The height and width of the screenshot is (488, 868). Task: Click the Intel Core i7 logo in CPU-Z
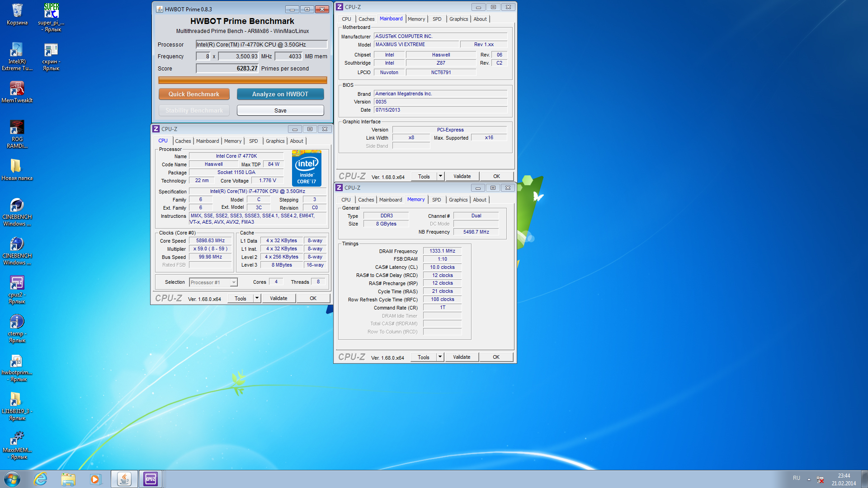pos(307,168)
